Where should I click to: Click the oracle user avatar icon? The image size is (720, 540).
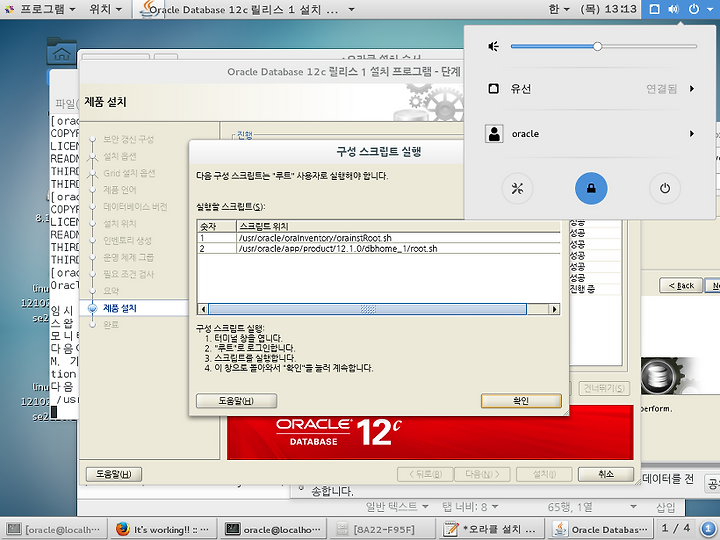495,134
